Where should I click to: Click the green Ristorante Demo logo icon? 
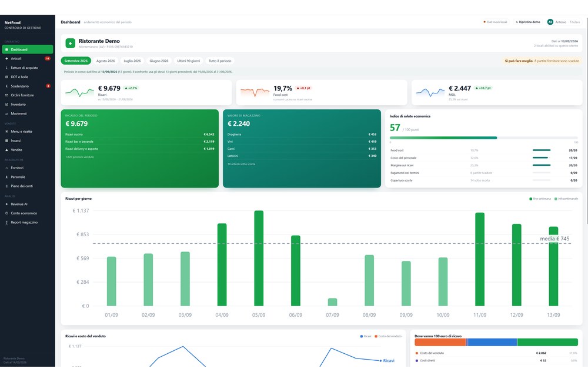pyautogui.click(x=70, y=43)
